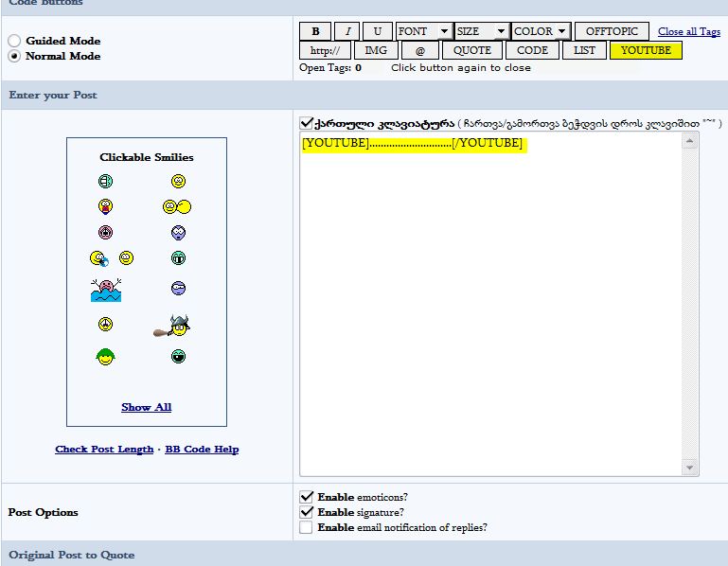Toggle Enable emoticons checkbox

tap(306, 497)
